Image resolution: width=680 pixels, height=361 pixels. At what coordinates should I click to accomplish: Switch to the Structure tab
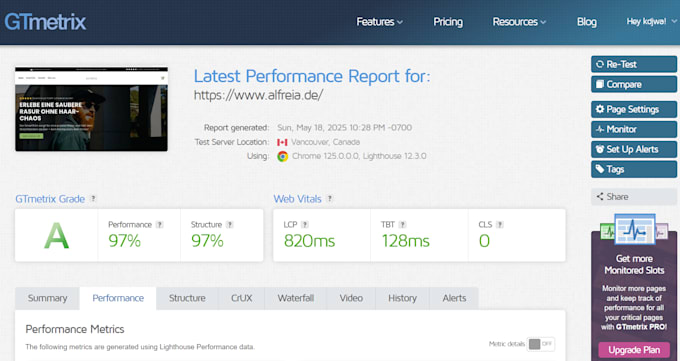(x=187, y=298)
